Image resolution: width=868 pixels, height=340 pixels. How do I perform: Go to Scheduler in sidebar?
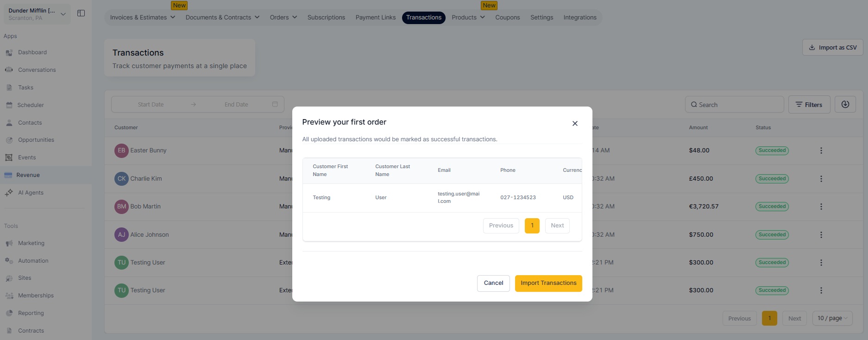click(31, 105)
